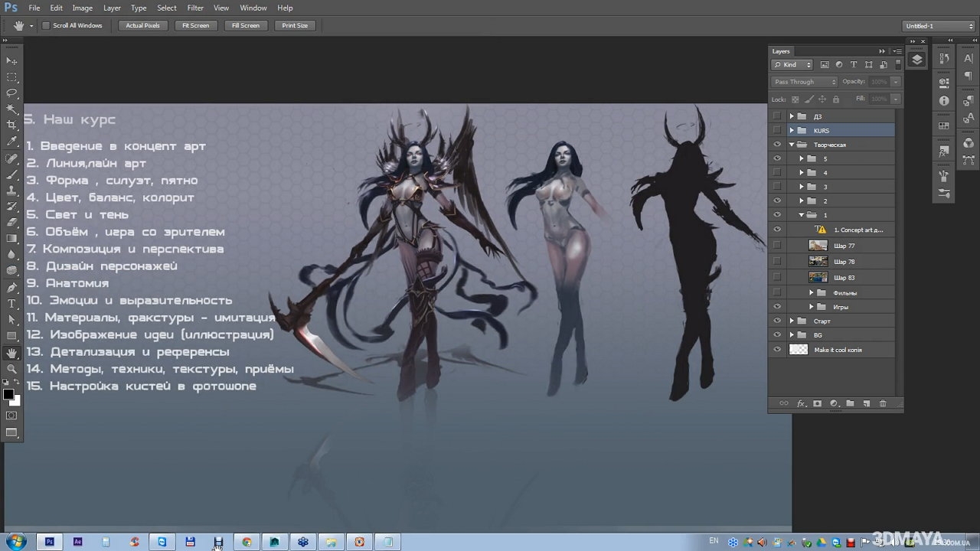The image size is (980, 551).
Task: Select the Eraser tool
Action: (x=11, y=223)
